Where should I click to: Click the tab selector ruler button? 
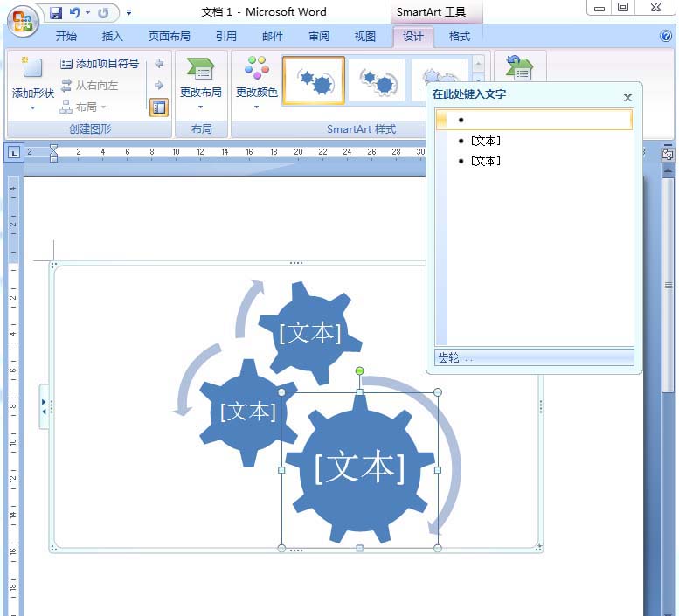pos(14,152)
